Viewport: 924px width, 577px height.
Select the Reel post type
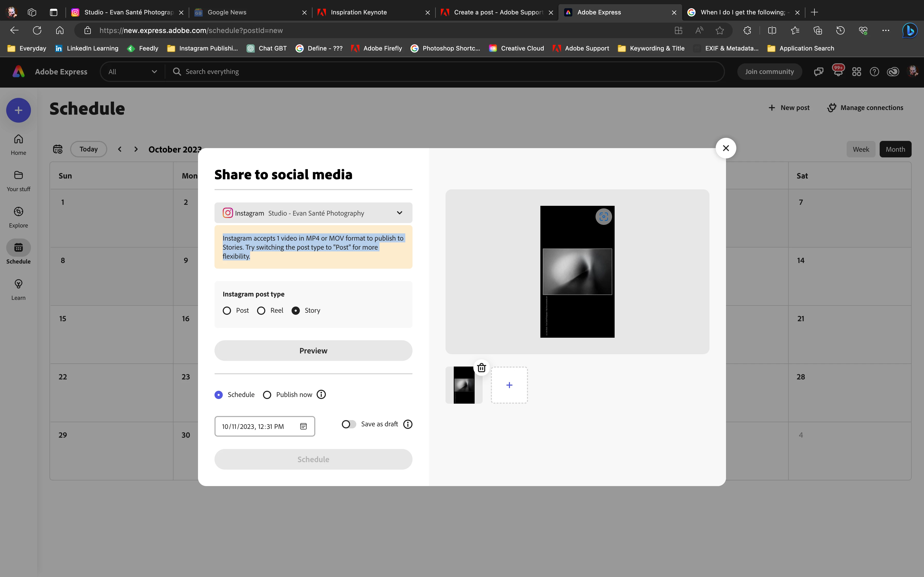click(x=261, y=311)
